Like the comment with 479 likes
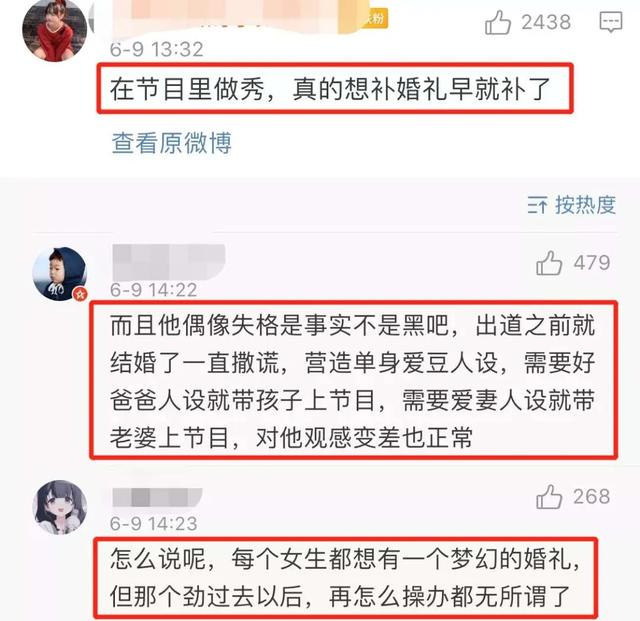This screenshot has width=640, height=621. coord(549,263)
